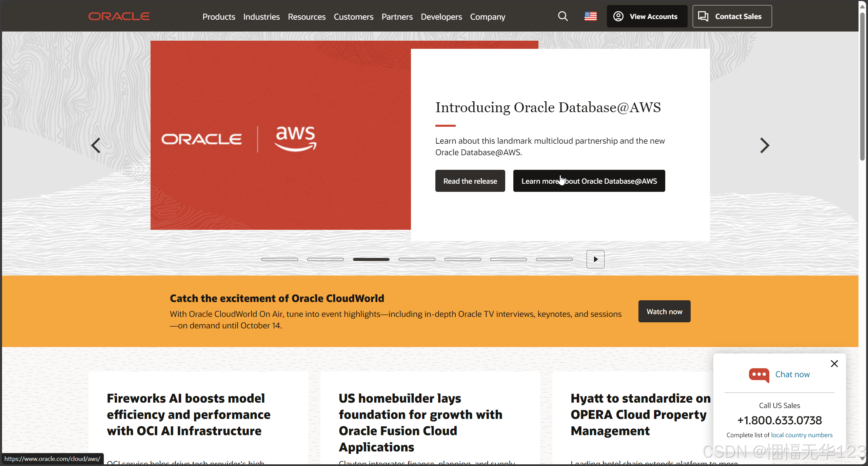Open the Developers menu item
The image size is (868, 466).
tap(441, 17)
